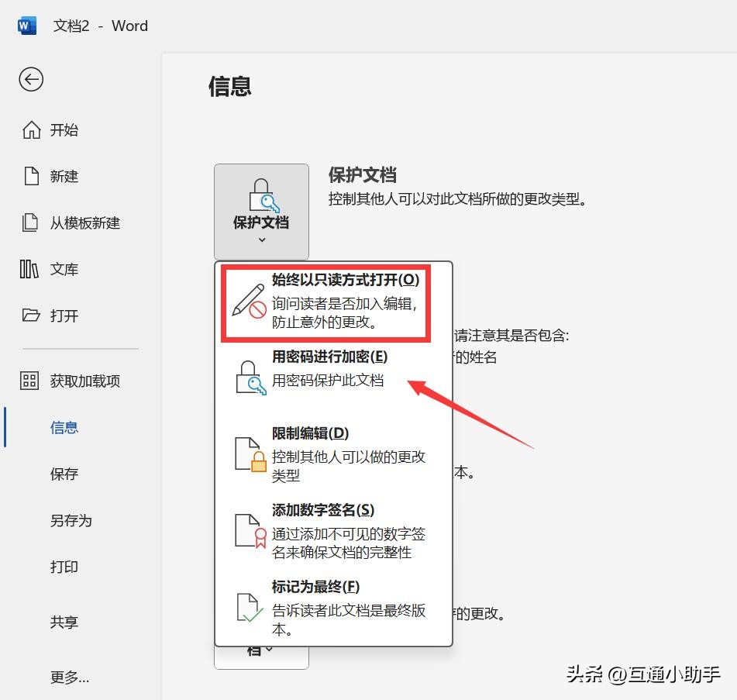
Task: Click the ribbon document icon beside 添加数字签名
Action: point(250,531)
